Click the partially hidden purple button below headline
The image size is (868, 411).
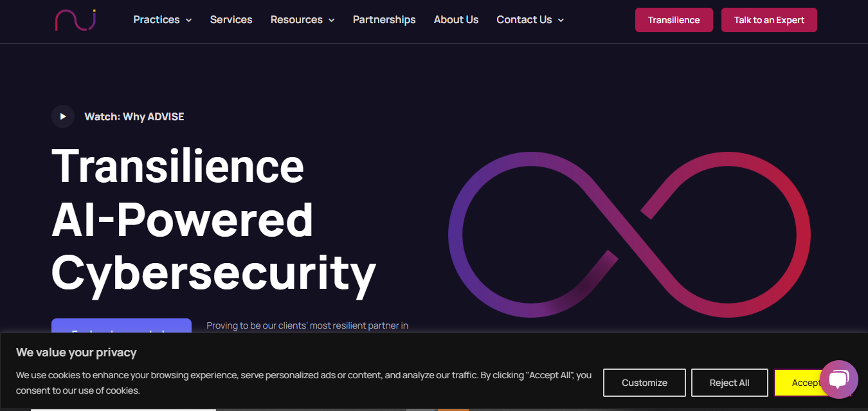pyautogui.click(x=122, y=326)
